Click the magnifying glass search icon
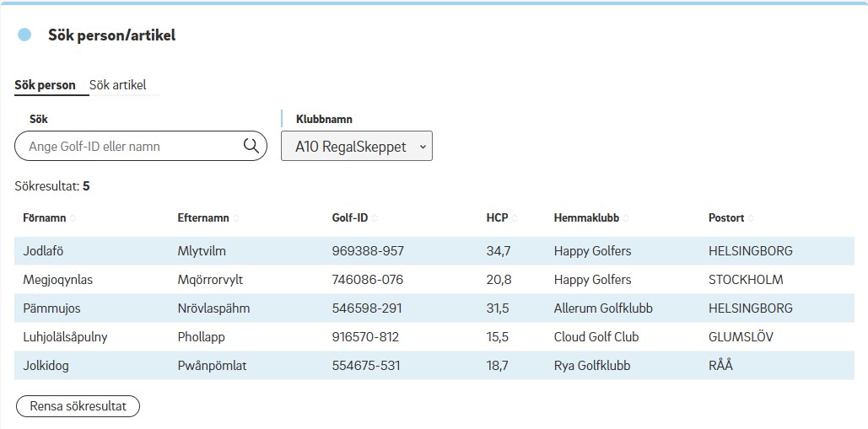868x429 pixels. 251,146
